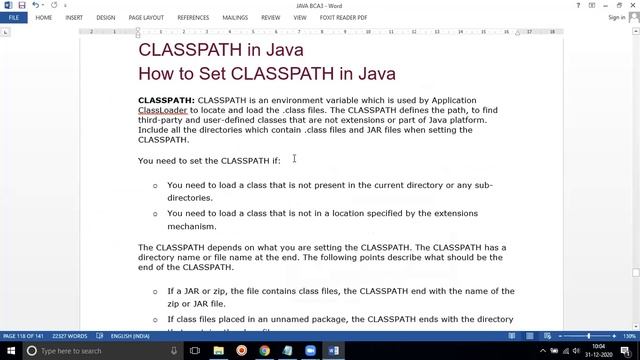Click the zoom out minus button

560,336
